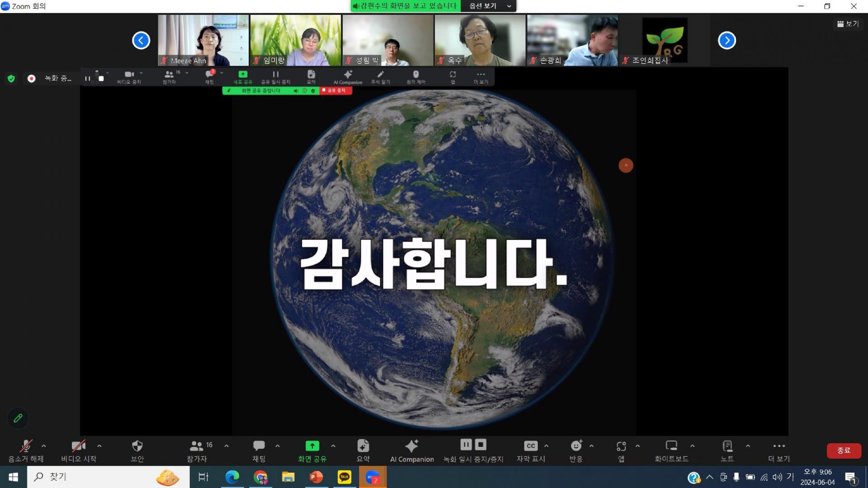
Task: Expand the audio options arrow beside mute
Action: click(44, 446)
